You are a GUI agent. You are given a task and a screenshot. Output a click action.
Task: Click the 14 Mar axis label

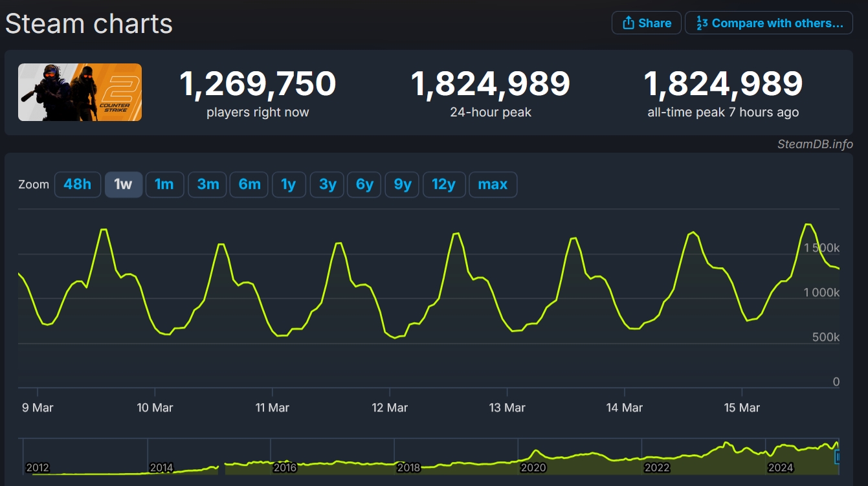tap(625, 408)
